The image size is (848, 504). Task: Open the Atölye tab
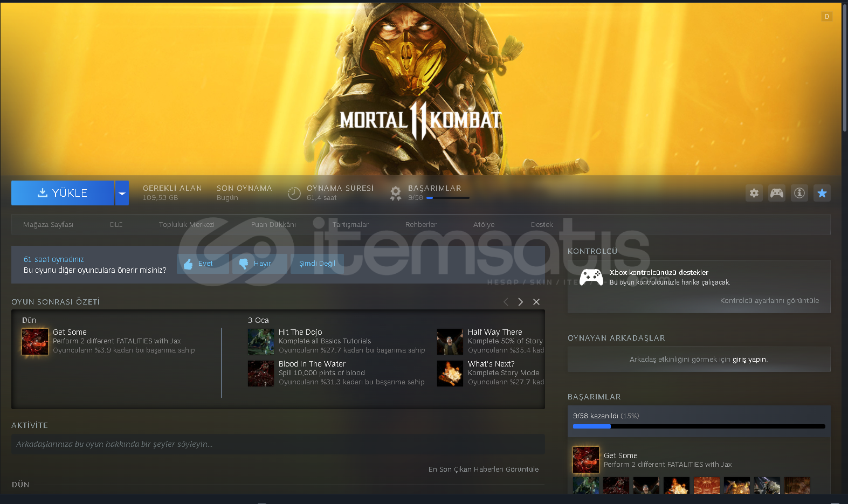(x=484, y=224)
